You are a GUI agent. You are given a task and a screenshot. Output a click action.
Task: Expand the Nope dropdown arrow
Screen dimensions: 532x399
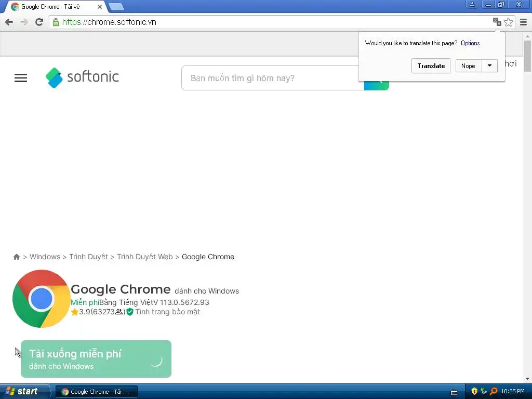click(489, 66)
